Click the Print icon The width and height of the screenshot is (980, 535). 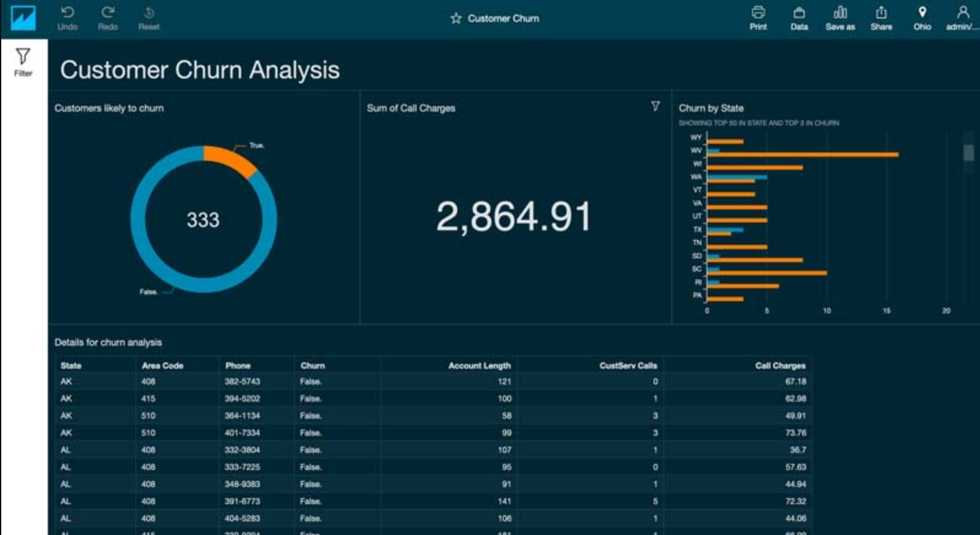(758, 12)
